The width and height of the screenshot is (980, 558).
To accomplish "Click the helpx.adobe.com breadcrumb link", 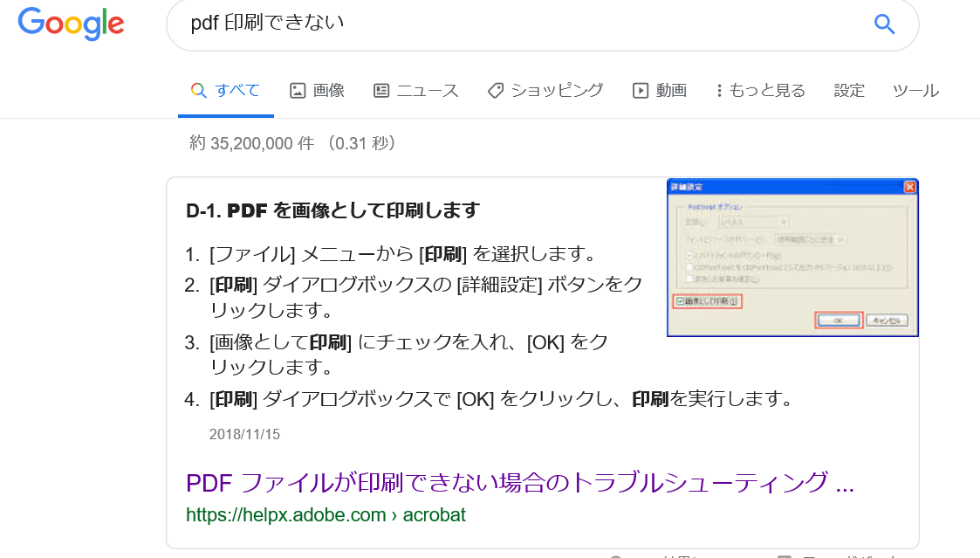I will pos(326,515).
